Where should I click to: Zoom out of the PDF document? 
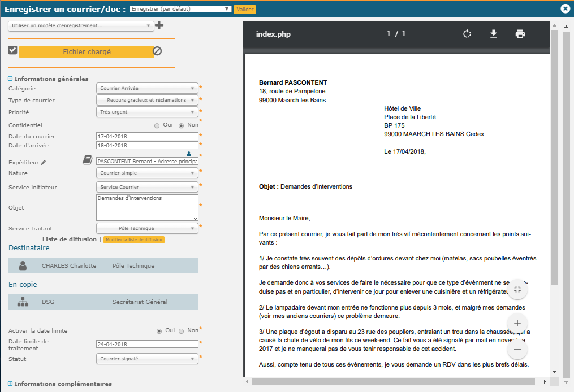(517, 349)
